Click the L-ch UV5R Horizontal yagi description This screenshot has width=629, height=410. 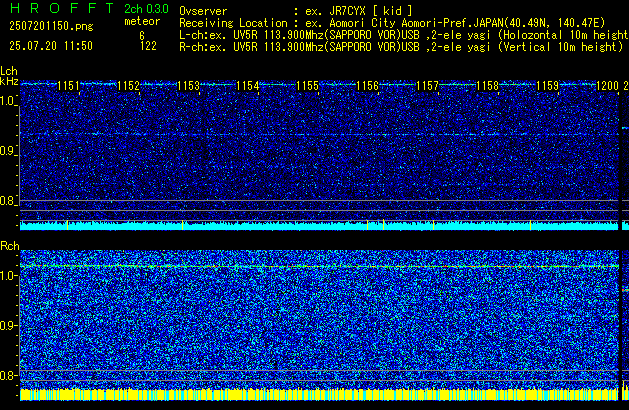tap(404, 35)
